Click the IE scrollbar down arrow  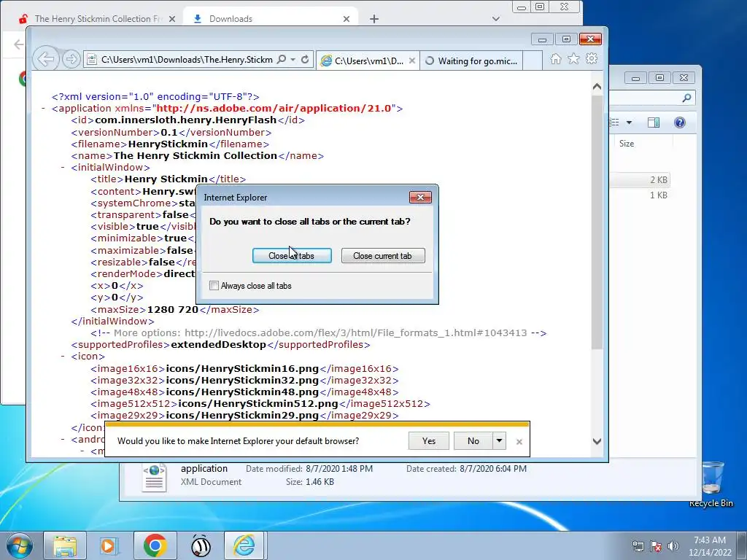click(x=597, y=441)
